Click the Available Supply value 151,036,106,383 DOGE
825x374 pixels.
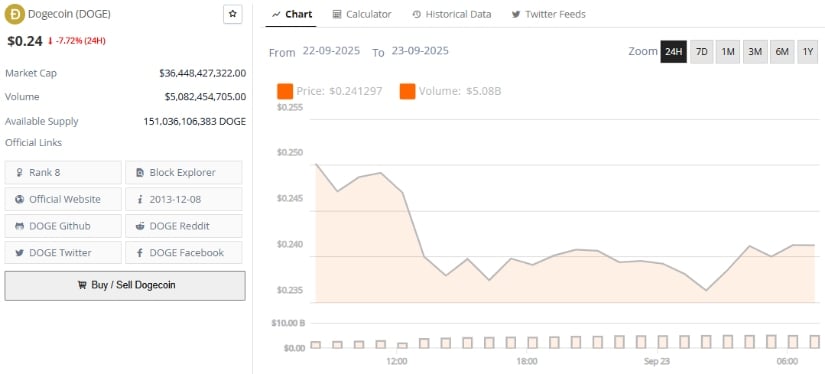(x=195, y=122)
